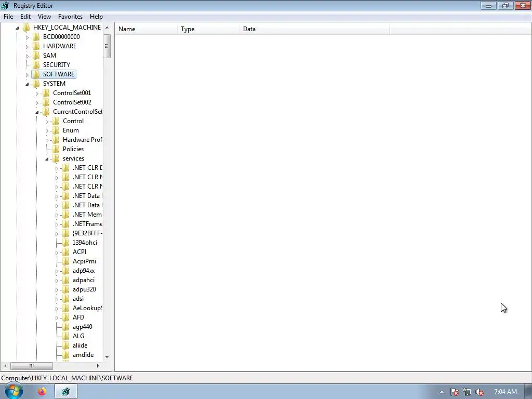Expand the HARDWARE key
The image size is (532, 399).
click(27, 46)
